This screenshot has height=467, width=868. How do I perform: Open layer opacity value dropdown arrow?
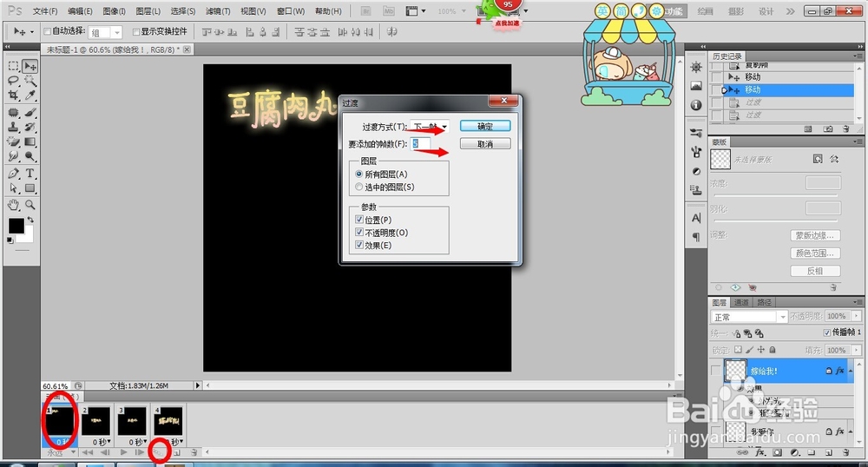click(x=857, y=316)
